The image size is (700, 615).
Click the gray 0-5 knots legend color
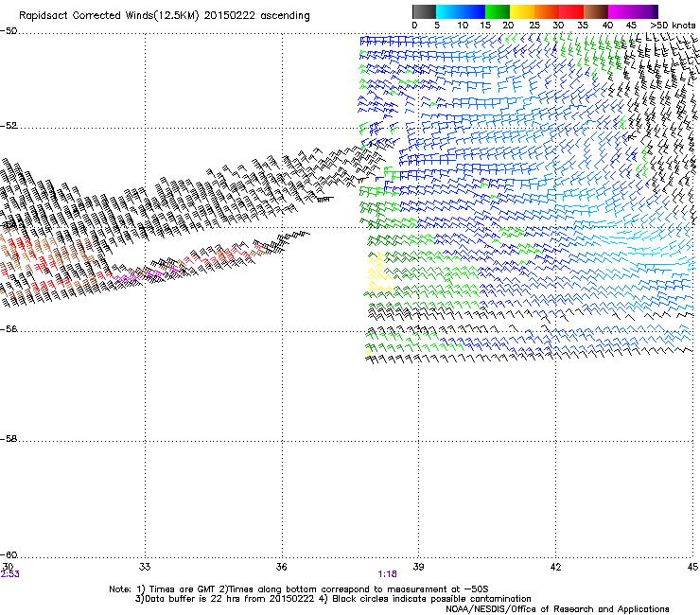tap(424, 11)
